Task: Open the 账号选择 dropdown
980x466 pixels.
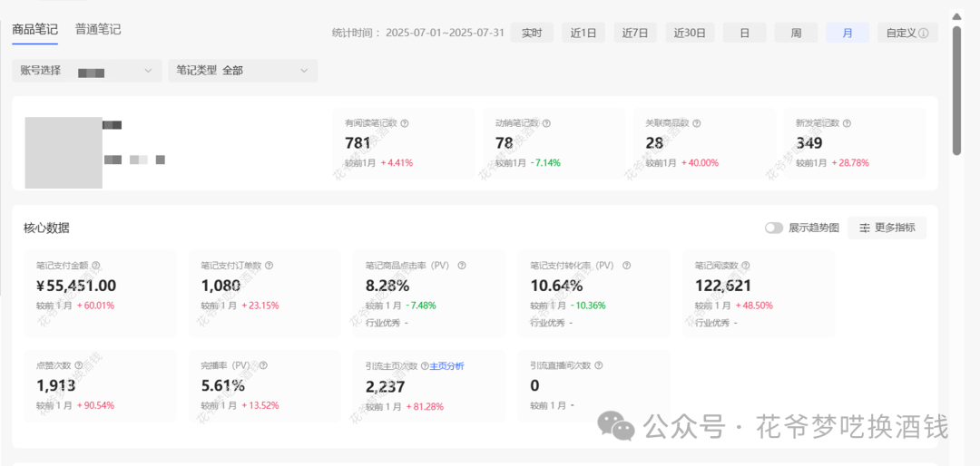Action: coord(87,71)
